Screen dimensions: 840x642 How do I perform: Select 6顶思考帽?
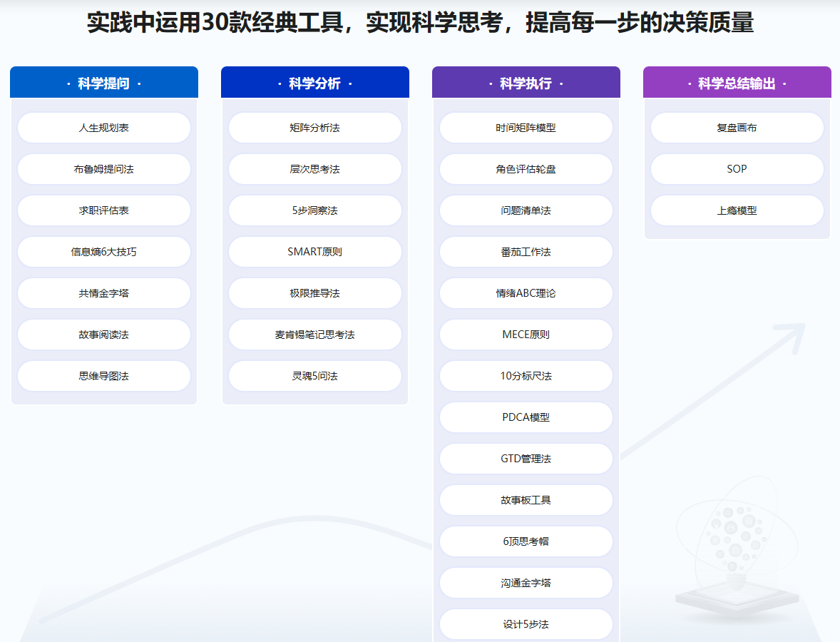(x=526, y=541)
